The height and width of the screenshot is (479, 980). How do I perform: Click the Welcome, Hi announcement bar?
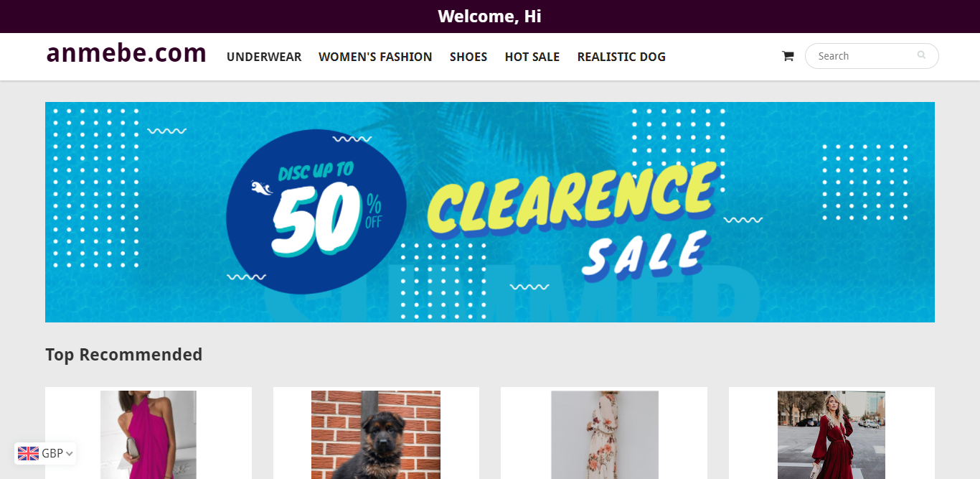coord(490,17)
